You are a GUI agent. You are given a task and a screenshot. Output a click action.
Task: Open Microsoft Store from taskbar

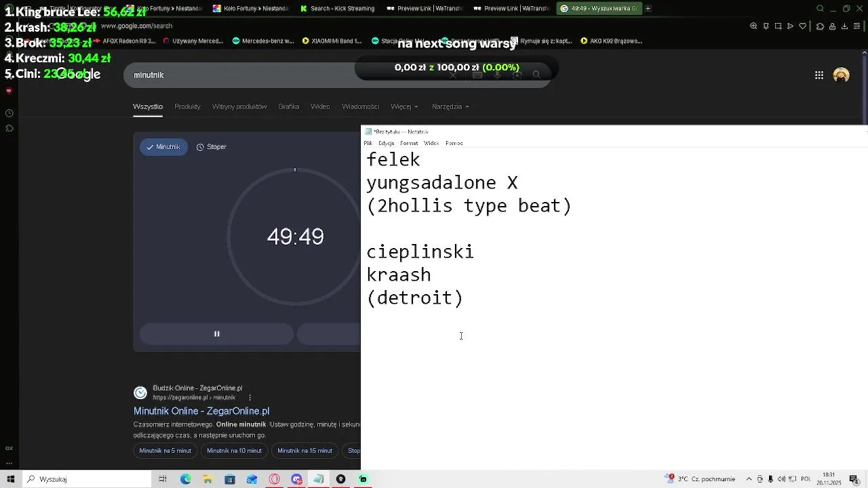coord(230,479)
